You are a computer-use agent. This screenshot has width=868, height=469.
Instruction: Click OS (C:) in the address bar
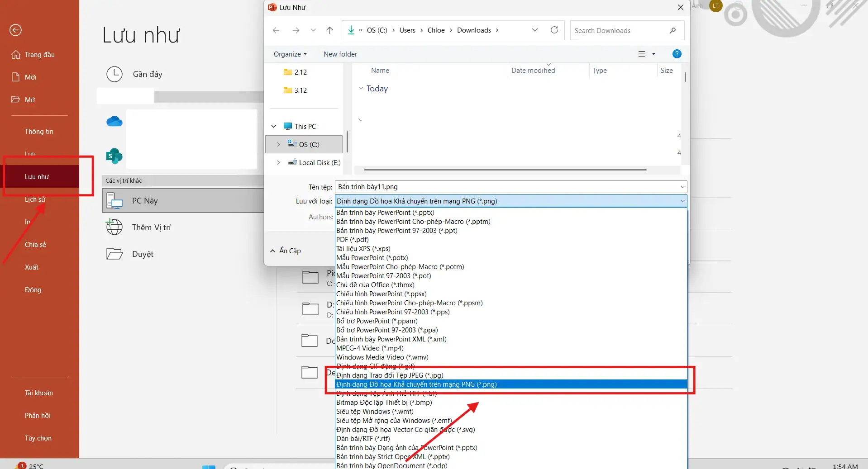[377, 30]
